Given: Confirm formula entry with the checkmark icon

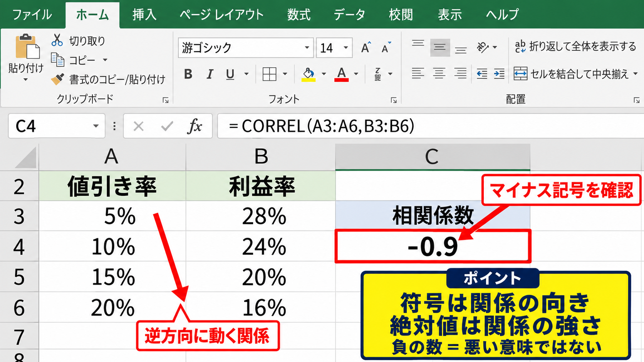Looking at the screenshot, I should pos(167,126).
